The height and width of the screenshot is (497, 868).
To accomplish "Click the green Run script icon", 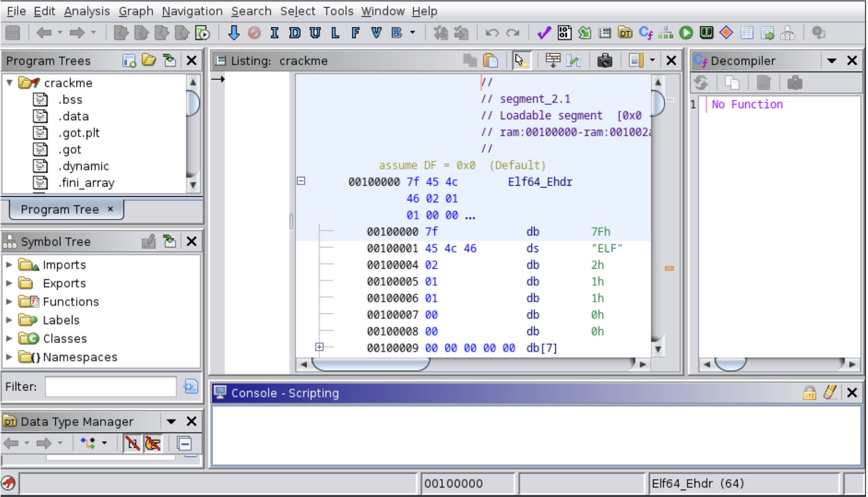I will [686, 33].
